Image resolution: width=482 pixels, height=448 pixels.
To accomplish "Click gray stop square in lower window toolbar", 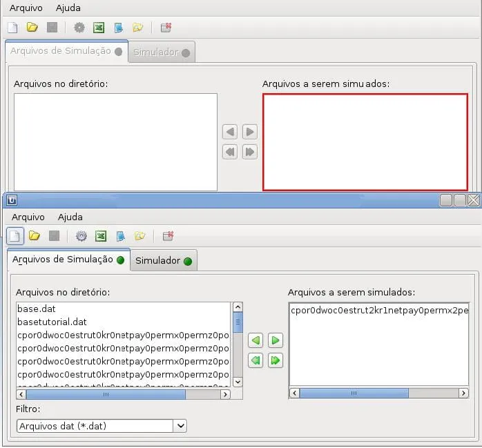I will tap(54, 236).
